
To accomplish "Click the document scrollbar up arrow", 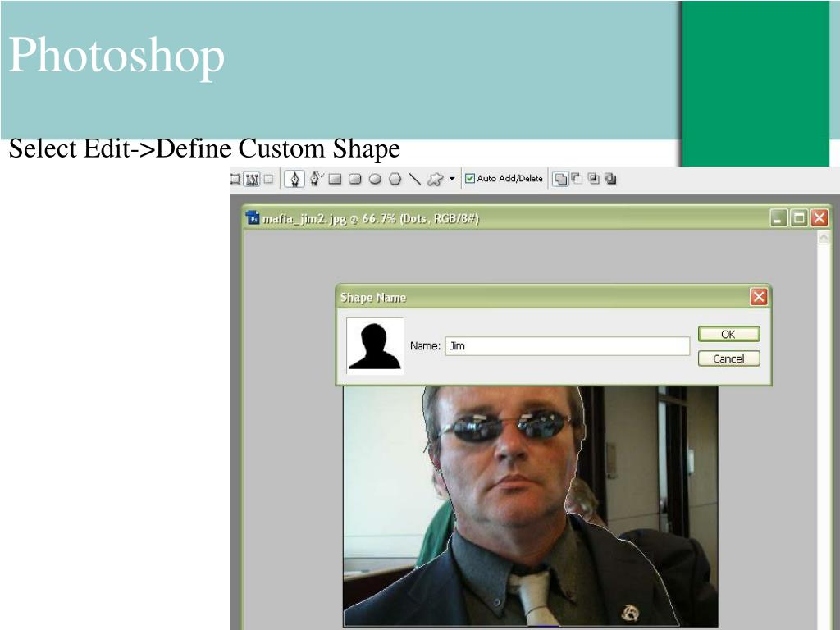I will (x=824, y=237).
